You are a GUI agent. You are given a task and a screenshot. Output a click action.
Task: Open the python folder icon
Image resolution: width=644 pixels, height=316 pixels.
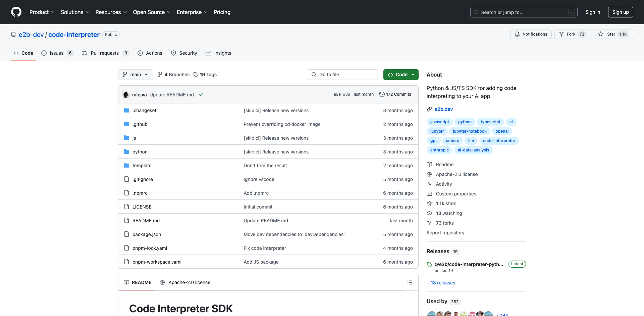126,151
